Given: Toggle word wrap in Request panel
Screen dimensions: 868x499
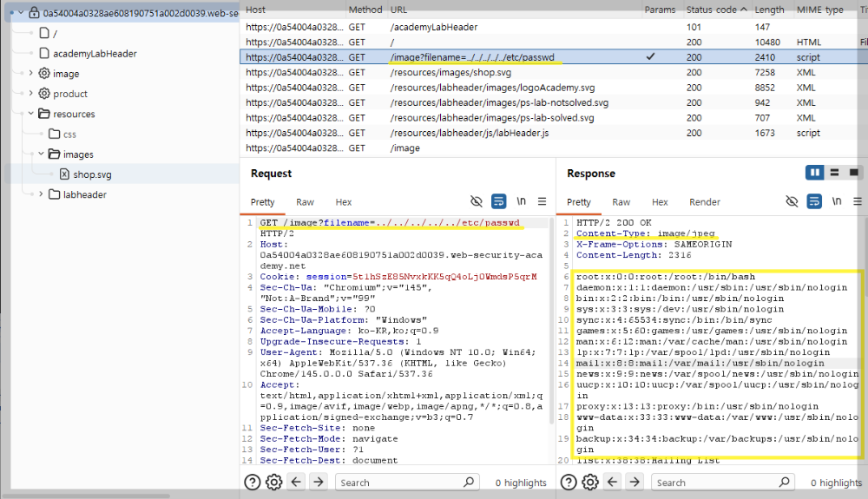Looking at the screenshot, I should [x=499, y=201].
